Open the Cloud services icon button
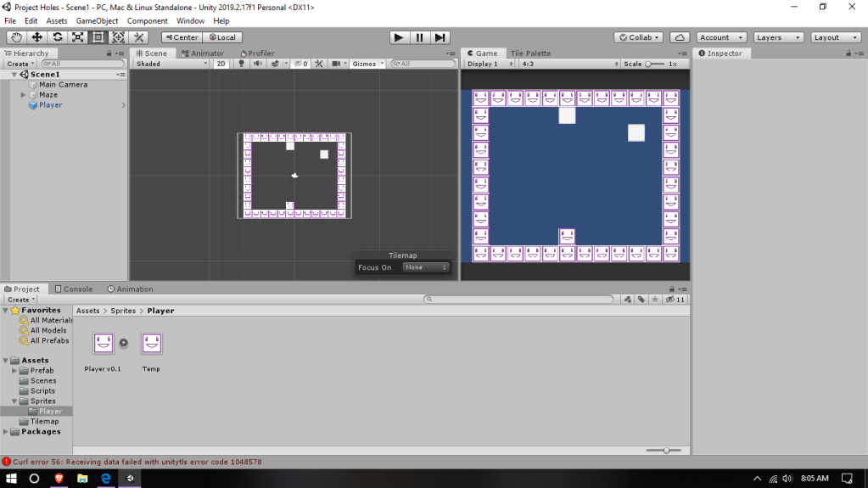Screen dimensions: 868x488 point(680,37)
